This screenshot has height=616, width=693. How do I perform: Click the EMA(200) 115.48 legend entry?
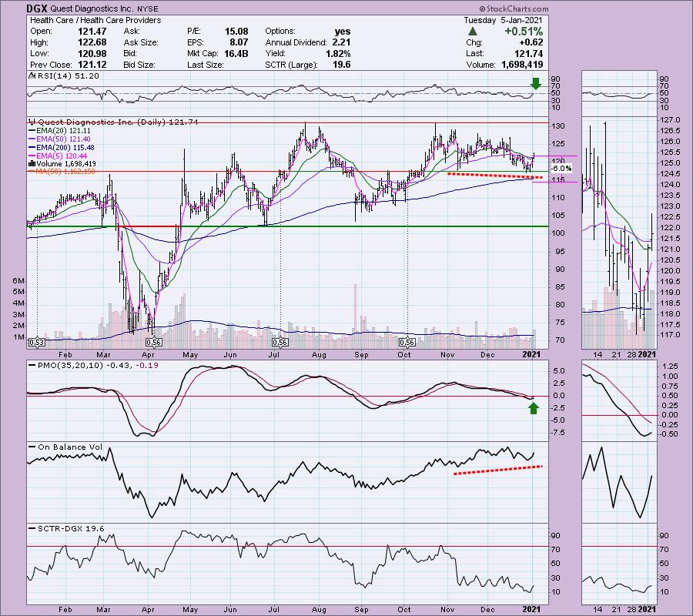(x=65, y=148)
